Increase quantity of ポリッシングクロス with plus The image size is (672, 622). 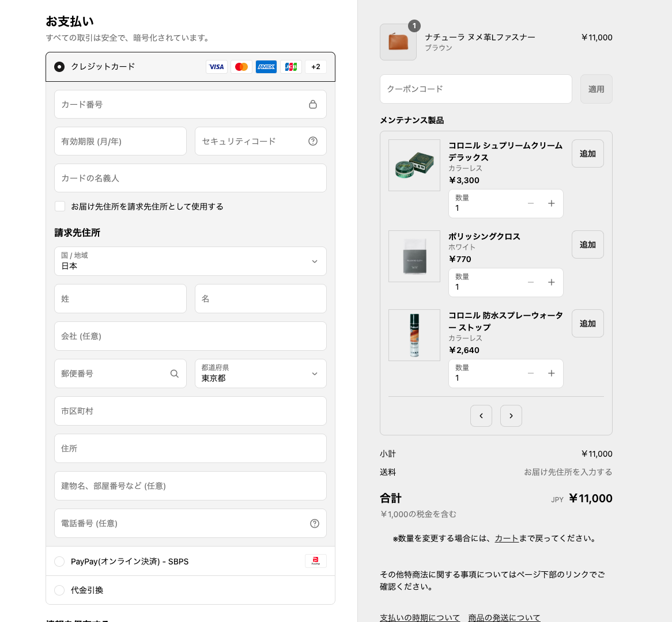[552, 282]
